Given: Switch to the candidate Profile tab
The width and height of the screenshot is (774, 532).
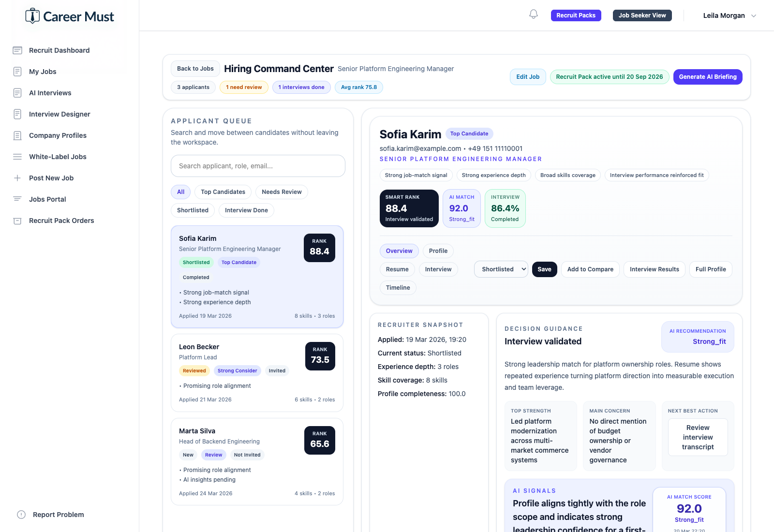Looking at the screenshot, I should click(x=438, y=251).
